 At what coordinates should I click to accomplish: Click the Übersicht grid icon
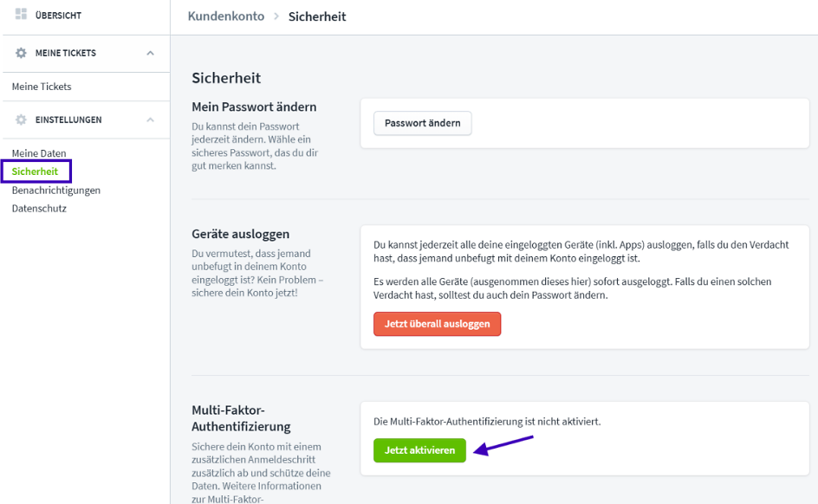[22, 15]
